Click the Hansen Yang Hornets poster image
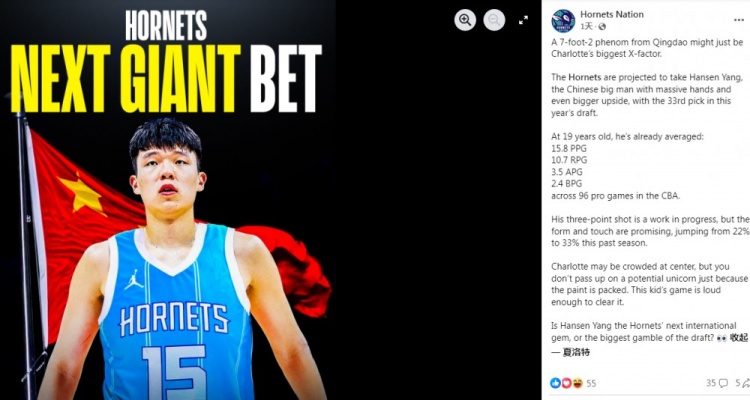Viewport: 750px width, 400px height. point(167,200)
